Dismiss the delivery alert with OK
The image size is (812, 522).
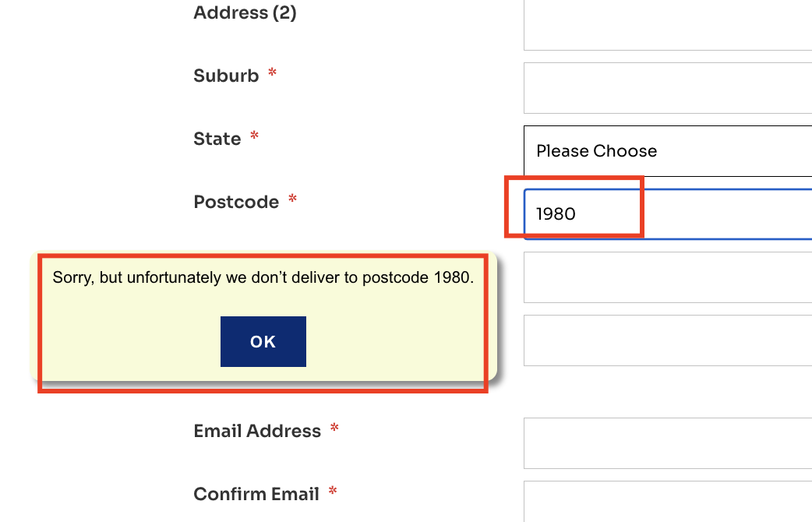coord(263,342)
